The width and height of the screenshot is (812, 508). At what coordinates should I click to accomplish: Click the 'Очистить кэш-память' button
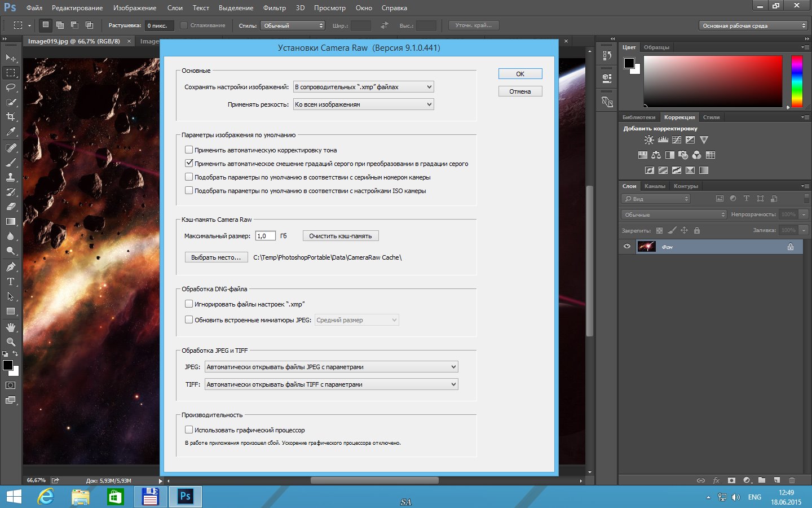click(340, 236)
